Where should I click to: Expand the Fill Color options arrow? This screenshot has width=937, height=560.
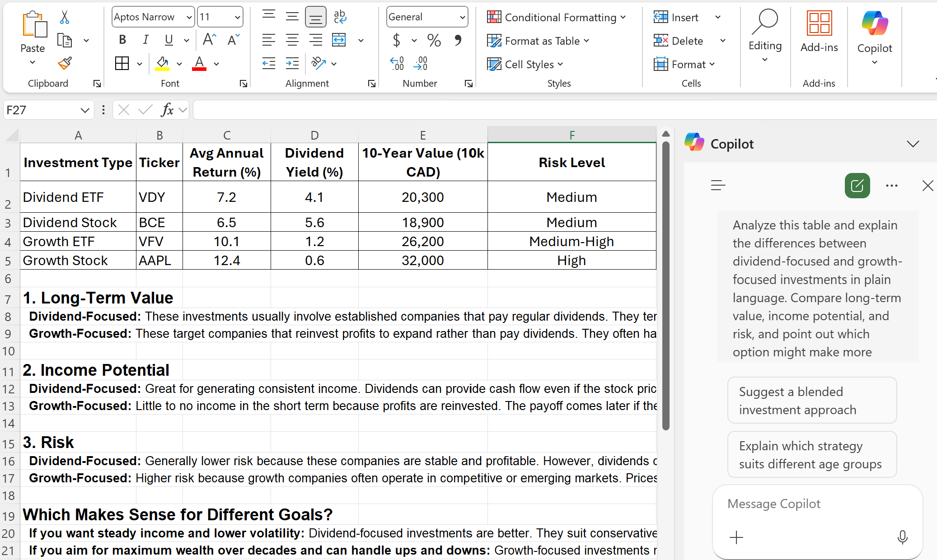point(179,64)
